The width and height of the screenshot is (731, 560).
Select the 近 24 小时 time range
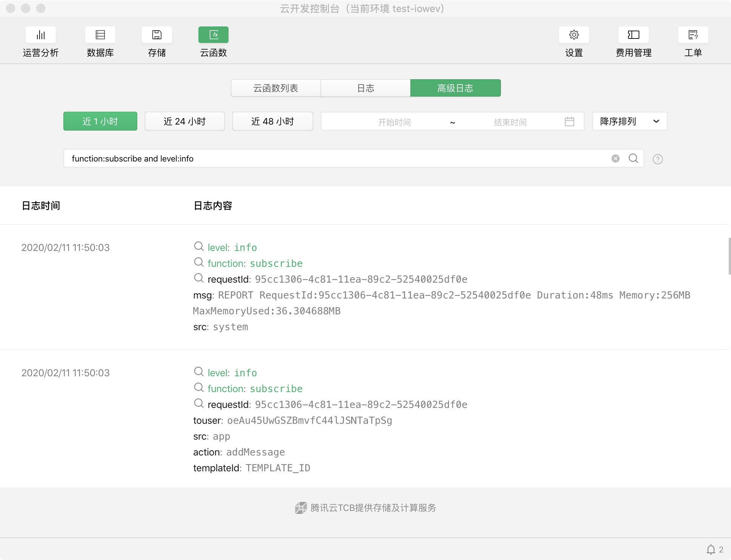184,121
